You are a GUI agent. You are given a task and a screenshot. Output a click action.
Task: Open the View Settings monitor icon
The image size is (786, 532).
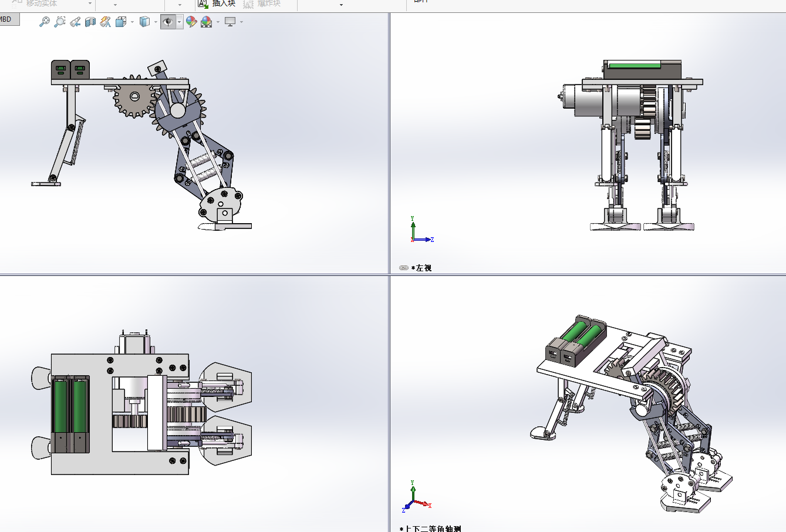[230, 22]
